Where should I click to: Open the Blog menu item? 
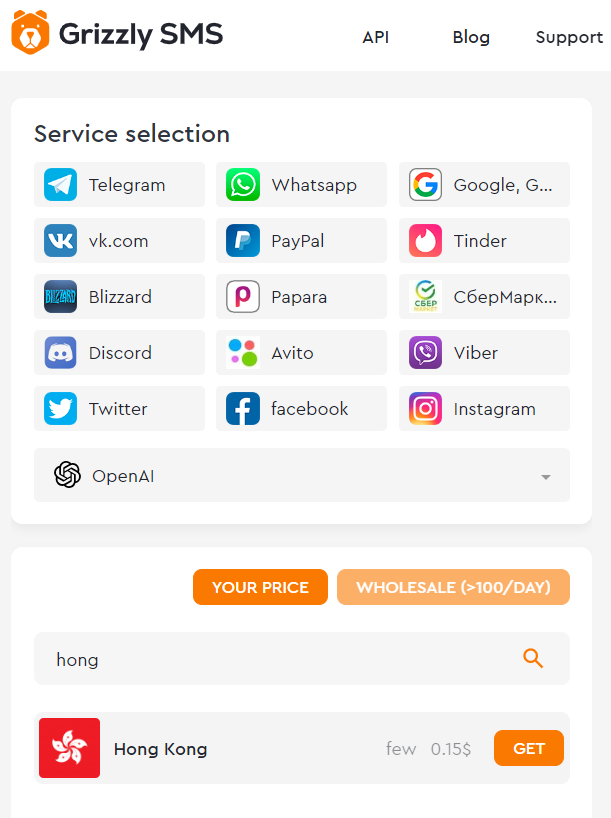(471, 37)
